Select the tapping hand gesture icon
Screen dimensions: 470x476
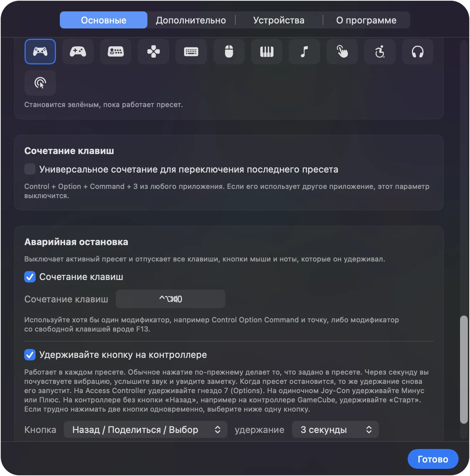(342, 52)
